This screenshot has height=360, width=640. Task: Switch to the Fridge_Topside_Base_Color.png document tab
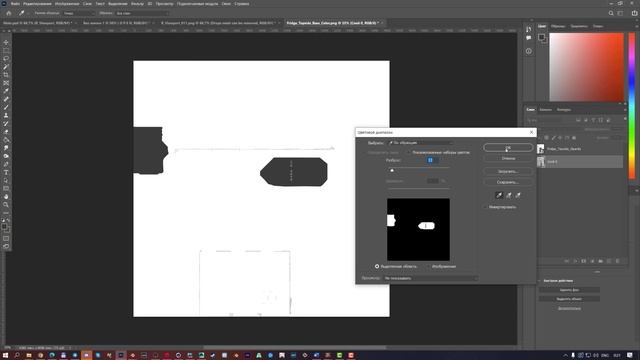[x=332, y=23]
